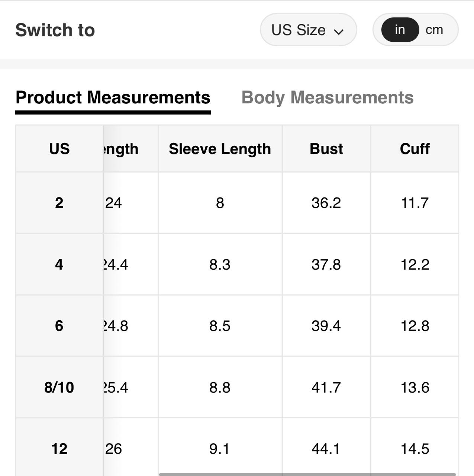Select the size 12 row label
474x476 pixels.
pos(59,449)
